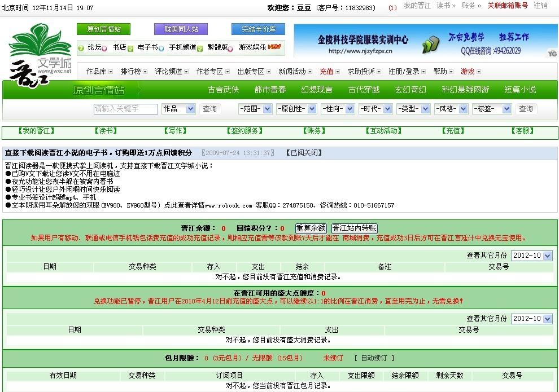Viewport: 559px width, 392px height.
Task: Select the 短篇小说 category tab
Action: pos(520,90)
